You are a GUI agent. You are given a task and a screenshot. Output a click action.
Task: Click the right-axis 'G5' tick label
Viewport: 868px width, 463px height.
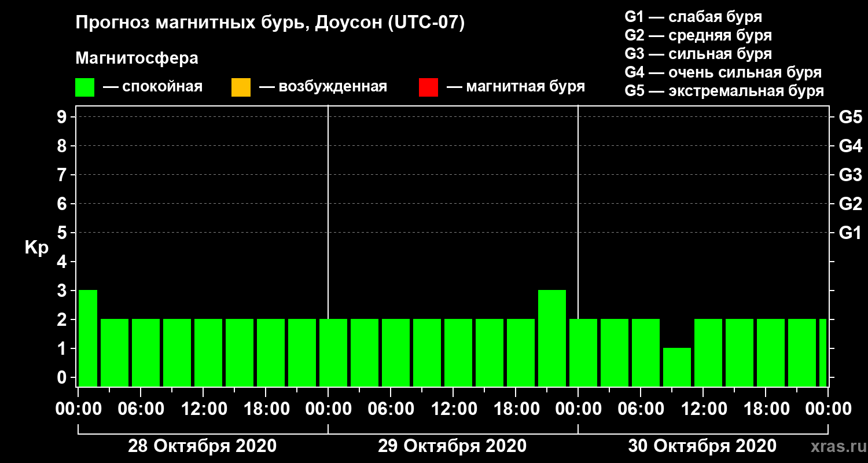click(851, 117)
